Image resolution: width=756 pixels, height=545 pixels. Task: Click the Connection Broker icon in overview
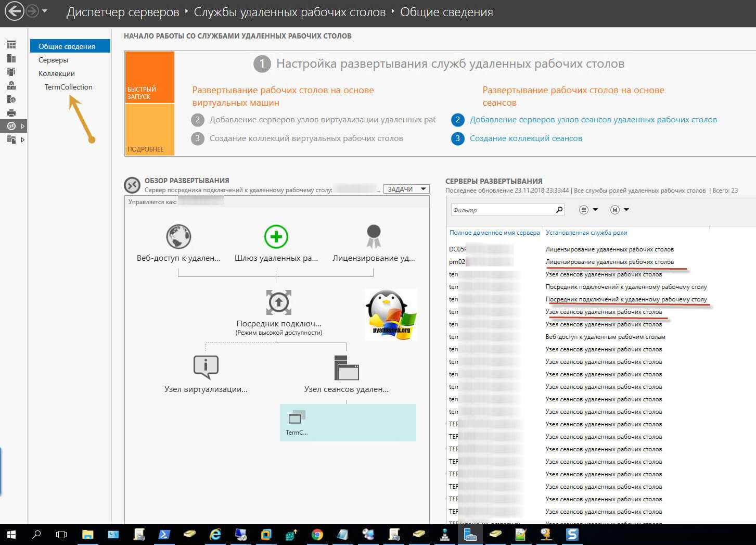279,302
